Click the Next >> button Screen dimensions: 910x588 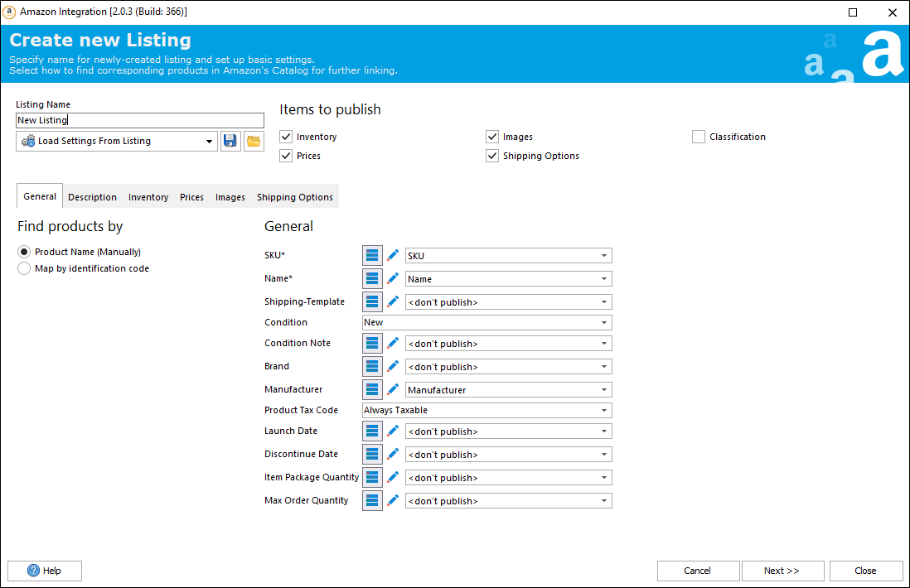coord(782,571)
